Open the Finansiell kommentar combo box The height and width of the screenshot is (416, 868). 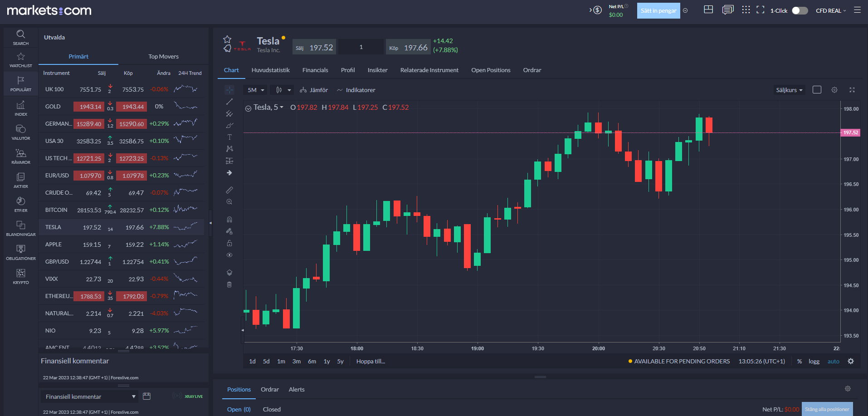(x=90, y=396)
